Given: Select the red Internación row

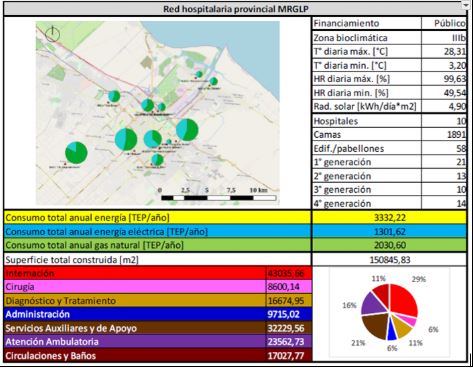Looking at the screenshot, I should point(158,273).
